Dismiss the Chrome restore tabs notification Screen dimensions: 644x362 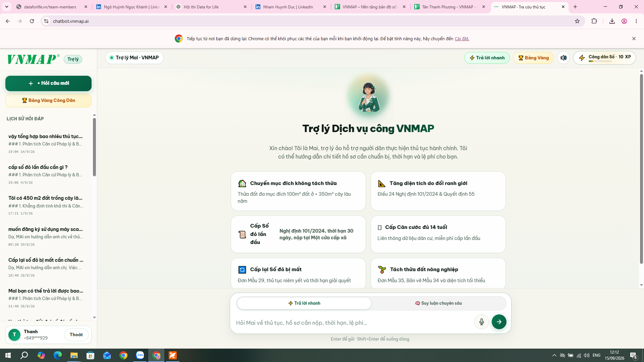click(634, 39)
